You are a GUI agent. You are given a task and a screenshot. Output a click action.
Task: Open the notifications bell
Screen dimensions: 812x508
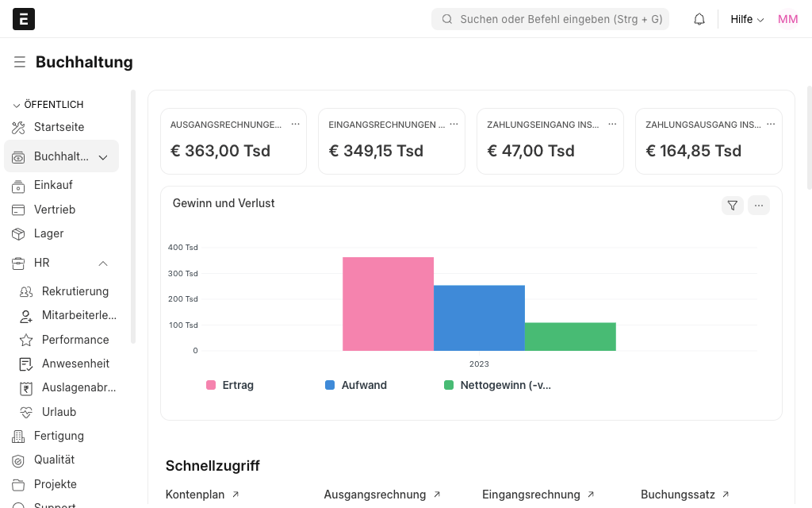click(x=699, y=19)
